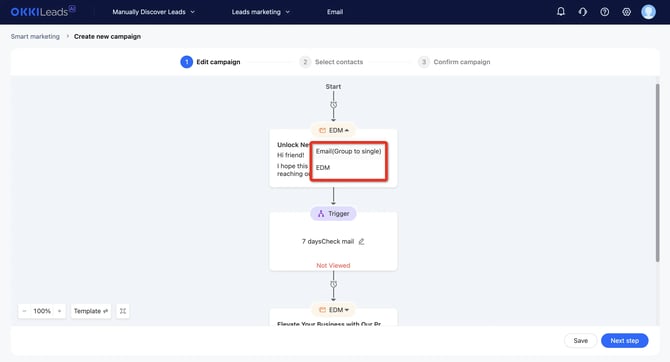Collapse the first EDM type dropdown

pyautogui.click(x=334, y=130)
